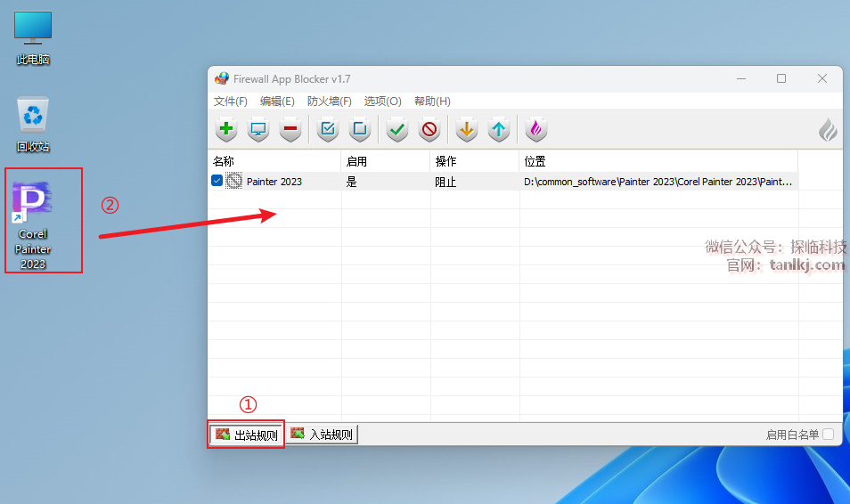
Task: Open the 帮助(H) menu
Action: (x=432, y=102)
